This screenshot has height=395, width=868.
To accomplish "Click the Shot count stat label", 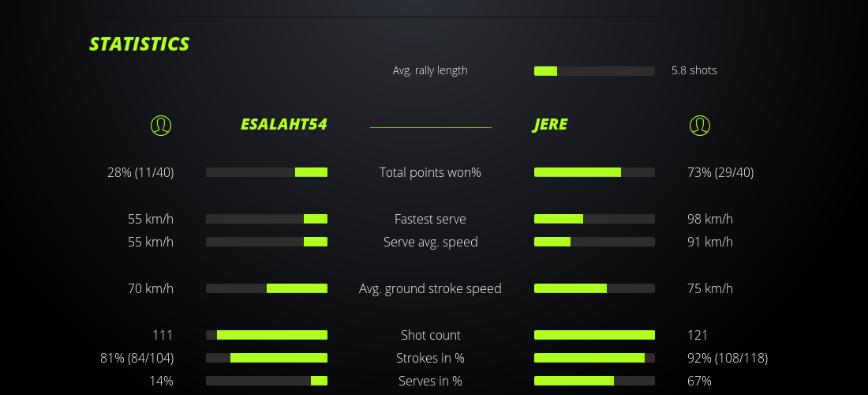I will [430, 335].
